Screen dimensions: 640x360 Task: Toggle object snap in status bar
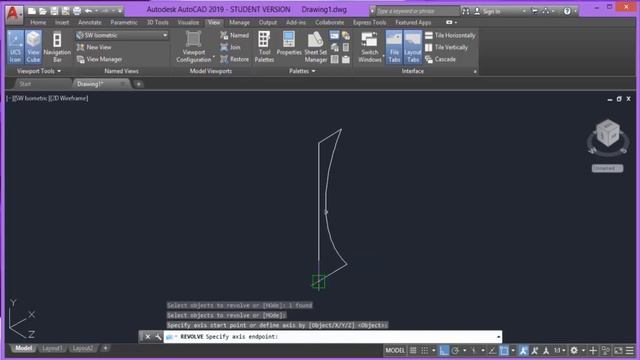tap(504, 350)
